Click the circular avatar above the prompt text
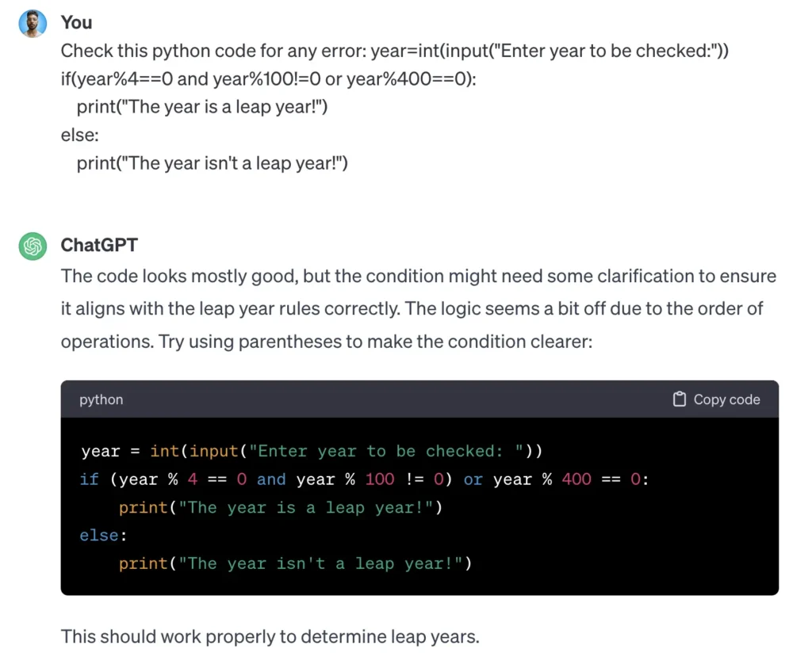812x653 pixels. pos(33,23)
